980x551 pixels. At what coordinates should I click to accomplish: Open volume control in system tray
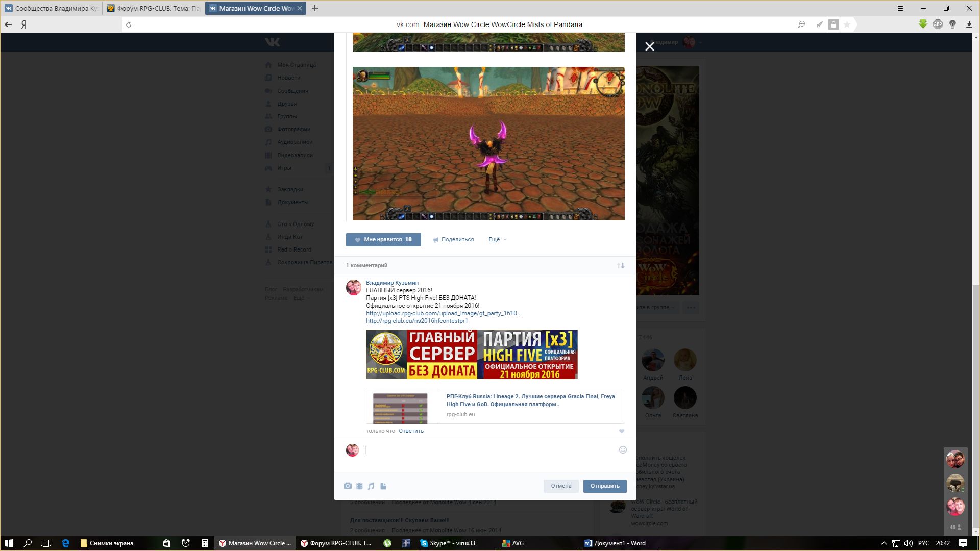coord(909,543)
